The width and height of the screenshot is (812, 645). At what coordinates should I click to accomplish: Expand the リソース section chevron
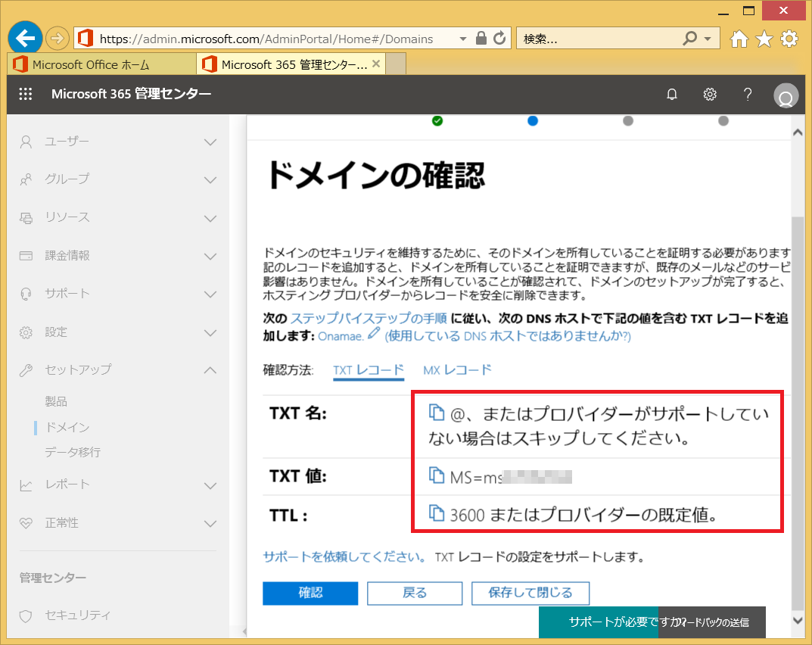pyautogui.click(x=210, y=218)
